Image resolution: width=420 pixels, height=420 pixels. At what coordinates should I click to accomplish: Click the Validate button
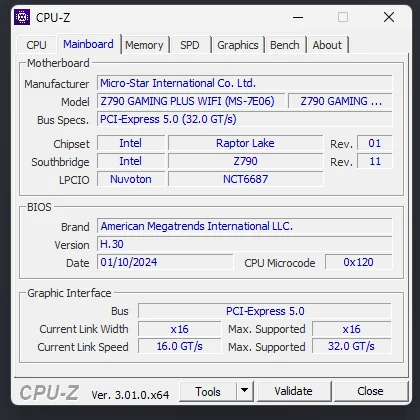pyautogui.click(x=293, y=391)
